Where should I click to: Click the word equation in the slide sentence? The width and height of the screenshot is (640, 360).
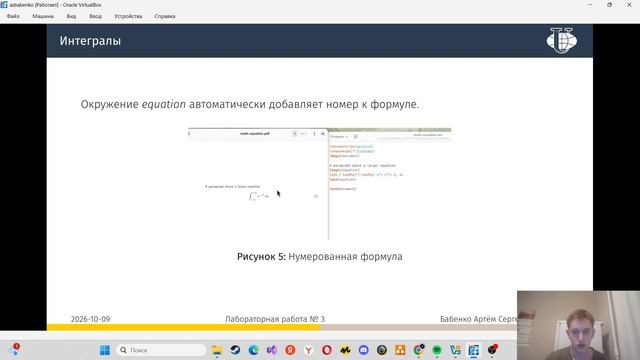[164, 104]
